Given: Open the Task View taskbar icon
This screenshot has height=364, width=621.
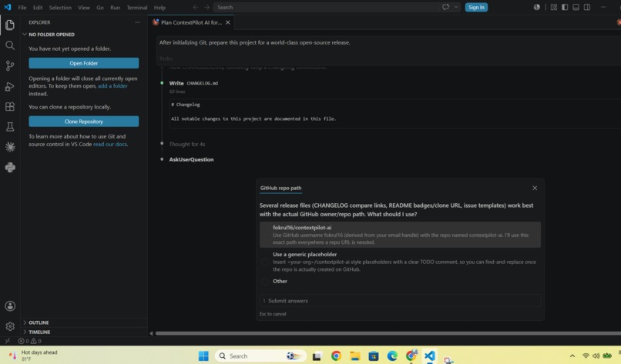Looking at the screenshot, I should pyautogui.click(x=317, y=356).
